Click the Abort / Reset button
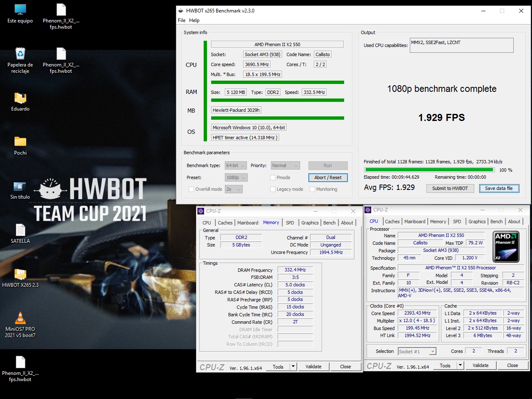This screenshot has height=399, width=532. (x=328, y=177)
